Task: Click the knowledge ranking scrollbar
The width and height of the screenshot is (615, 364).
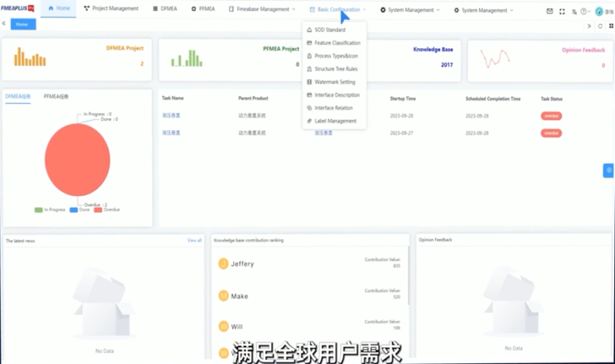Action: pyautogui.click(x=408, y=276)
